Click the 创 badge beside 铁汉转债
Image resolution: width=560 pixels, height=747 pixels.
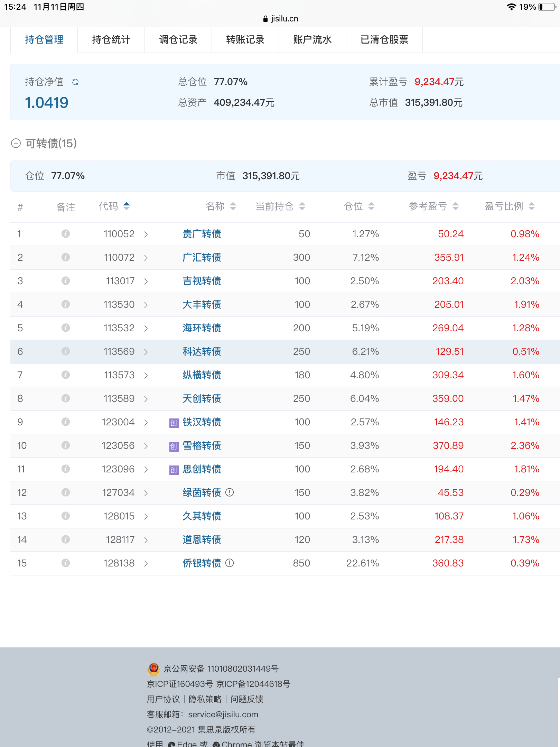pos(174,423)
